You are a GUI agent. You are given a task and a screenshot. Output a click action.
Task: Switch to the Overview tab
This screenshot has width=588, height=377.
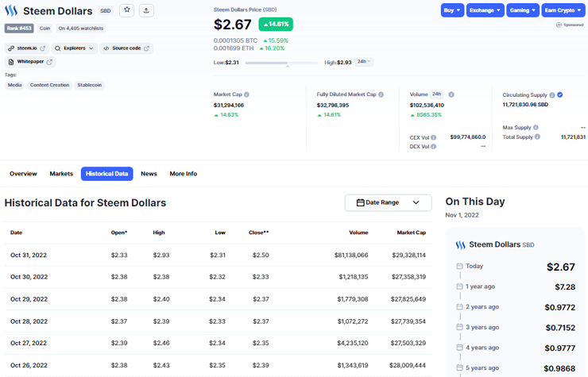23,174
